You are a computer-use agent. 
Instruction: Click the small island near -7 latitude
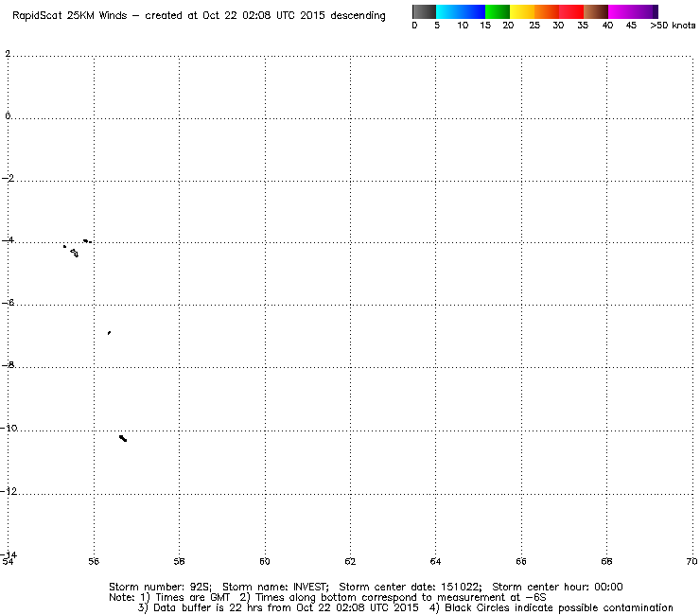[x=109, y=333]
